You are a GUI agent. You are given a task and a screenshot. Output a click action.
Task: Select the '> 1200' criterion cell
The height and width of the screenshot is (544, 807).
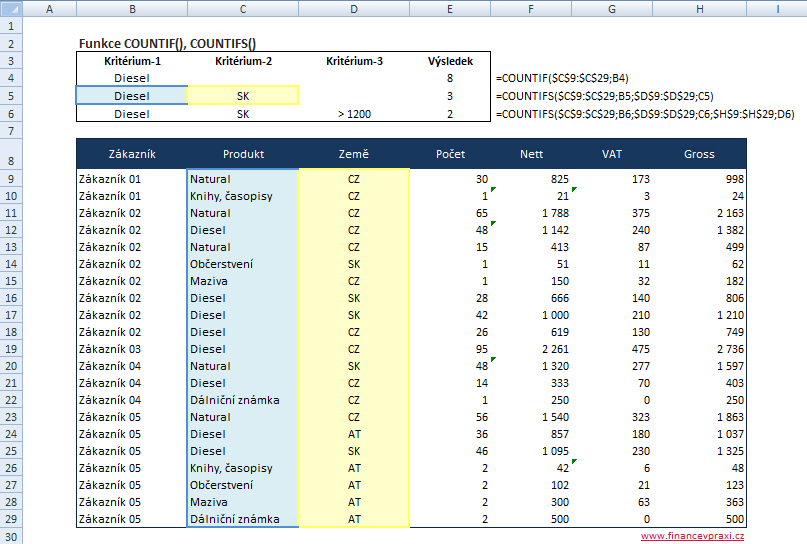[354, 114]
